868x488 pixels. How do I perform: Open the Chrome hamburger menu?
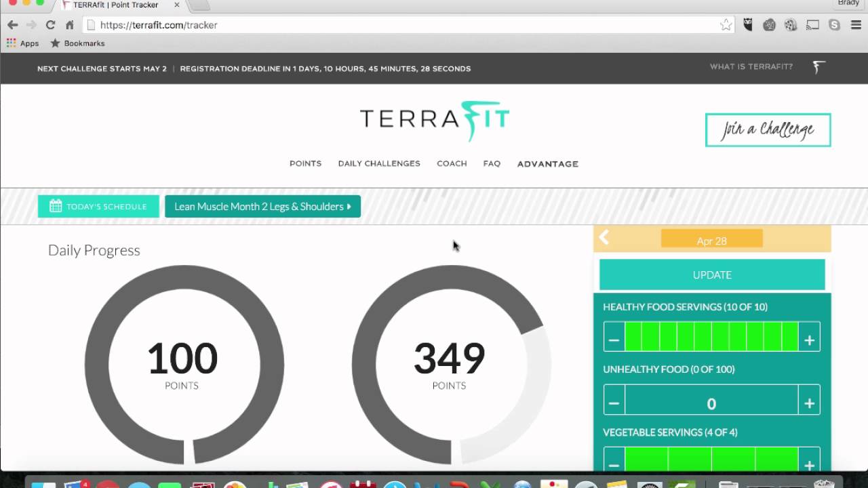[x=856, y=25]
